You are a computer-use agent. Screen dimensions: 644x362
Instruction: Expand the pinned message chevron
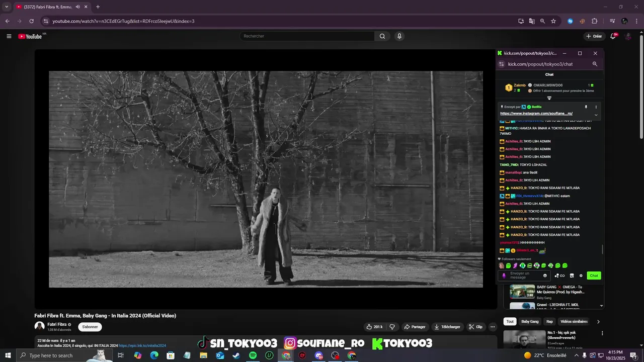point(596,115)
